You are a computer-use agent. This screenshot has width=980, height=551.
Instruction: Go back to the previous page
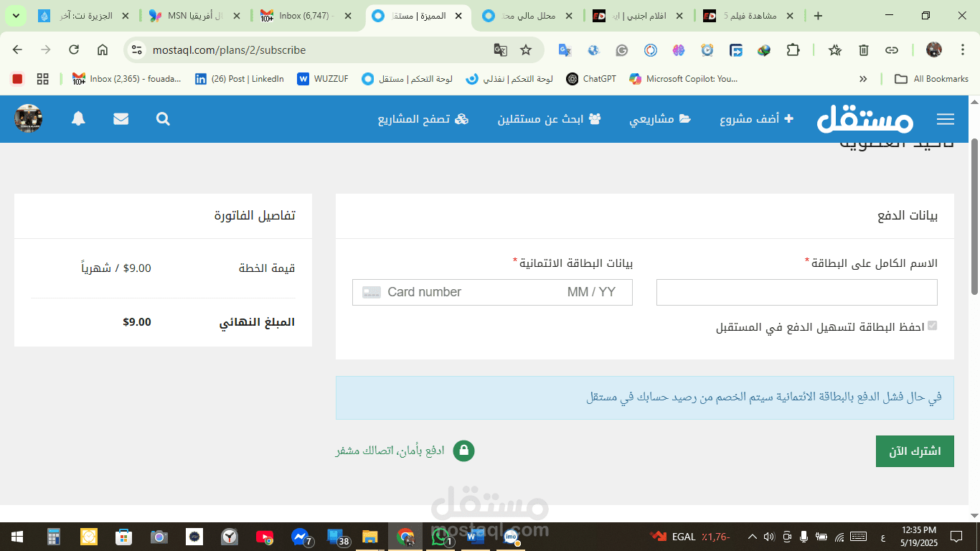pos(17,50)
